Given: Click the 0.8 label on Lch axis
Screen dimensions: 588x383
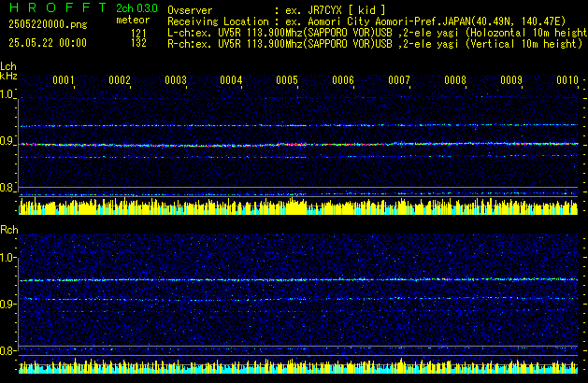Looking at the screenshot, I should [7, 188].
